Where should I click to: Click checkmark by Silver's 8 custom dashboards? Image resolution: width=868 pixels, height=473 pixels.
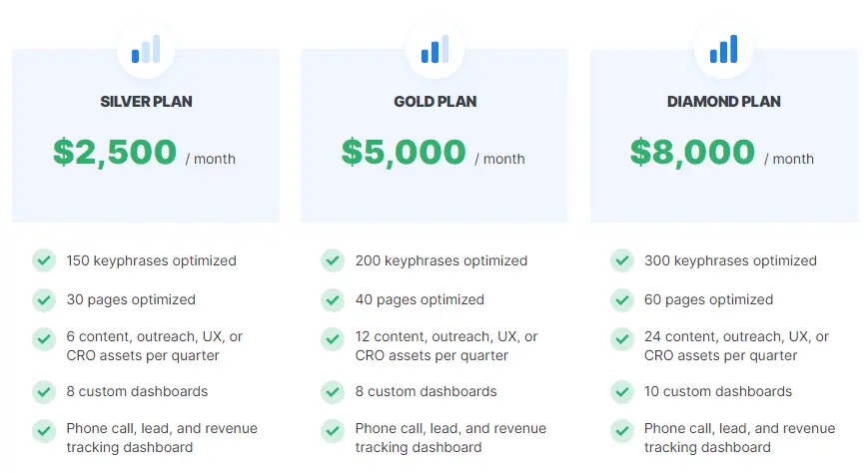[x=44, y=391]
